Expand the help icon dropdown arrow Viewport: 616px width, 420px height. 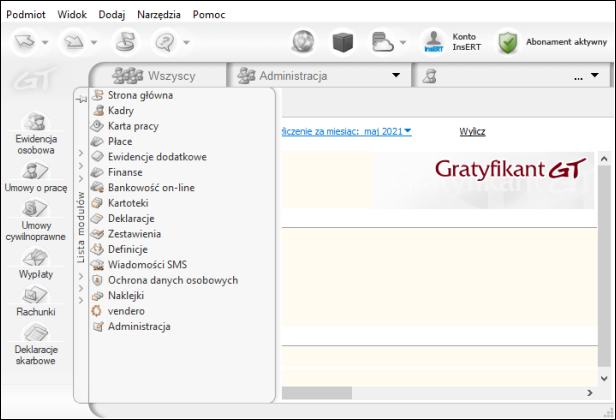pos(187,42)
